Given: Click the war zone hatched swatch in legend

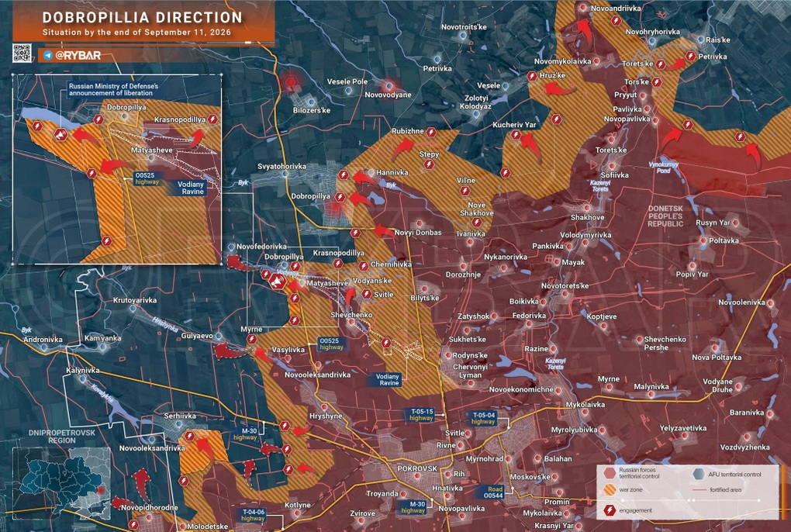Looking at the screenshot, I should [x=610, y=489].
